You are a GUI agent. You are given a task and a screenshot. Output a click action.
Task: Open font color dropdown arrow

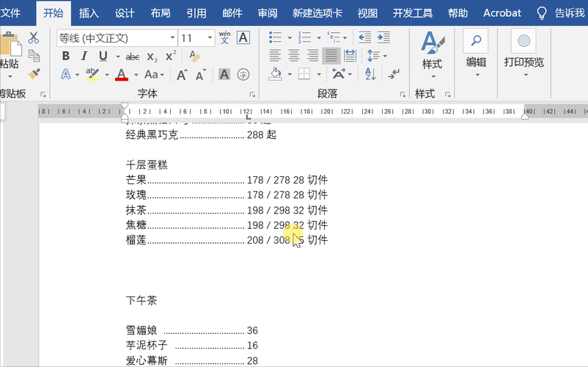136,75
